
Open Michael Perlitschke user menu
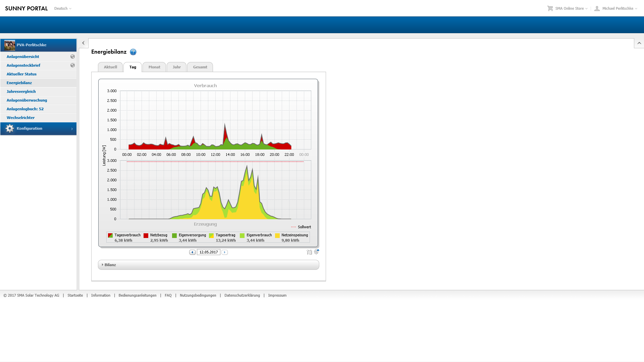click(616, 8)
